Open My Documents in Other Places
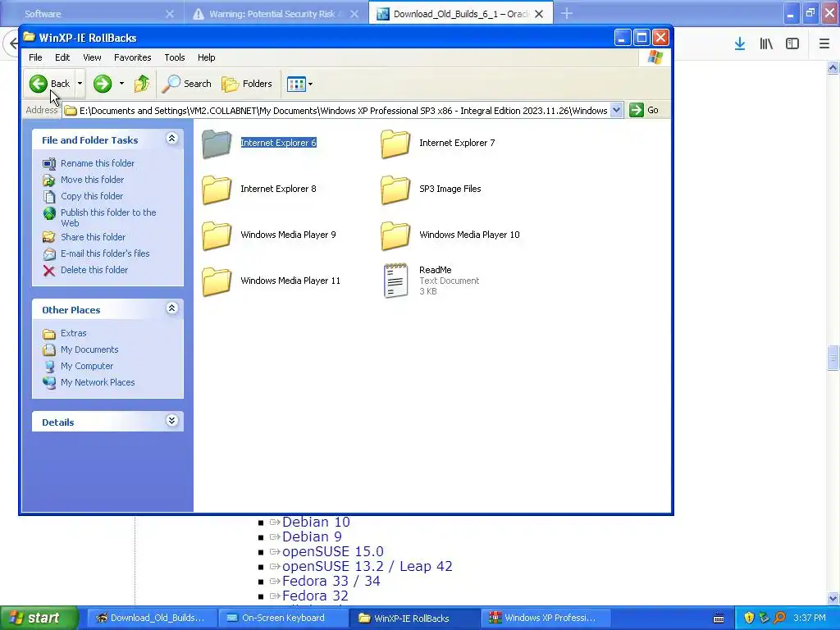Screen dimensions: 840x630 [x=89, y=349]
